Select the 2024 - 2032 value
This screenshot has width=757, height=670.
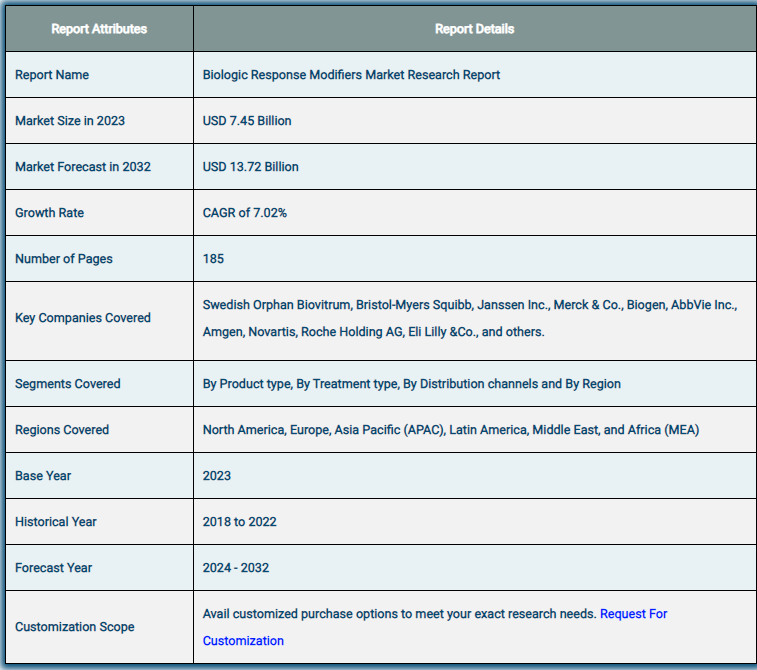point(236,568)
